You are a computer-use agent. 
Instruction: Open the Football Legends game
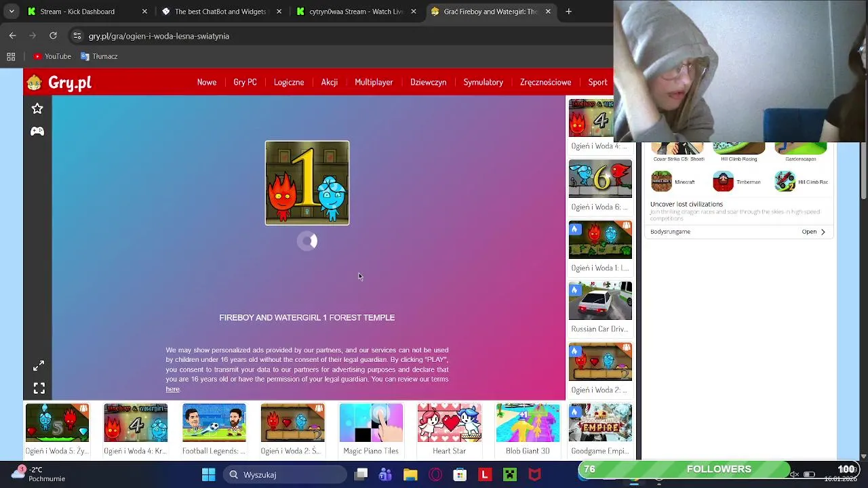tap(214, 430)
